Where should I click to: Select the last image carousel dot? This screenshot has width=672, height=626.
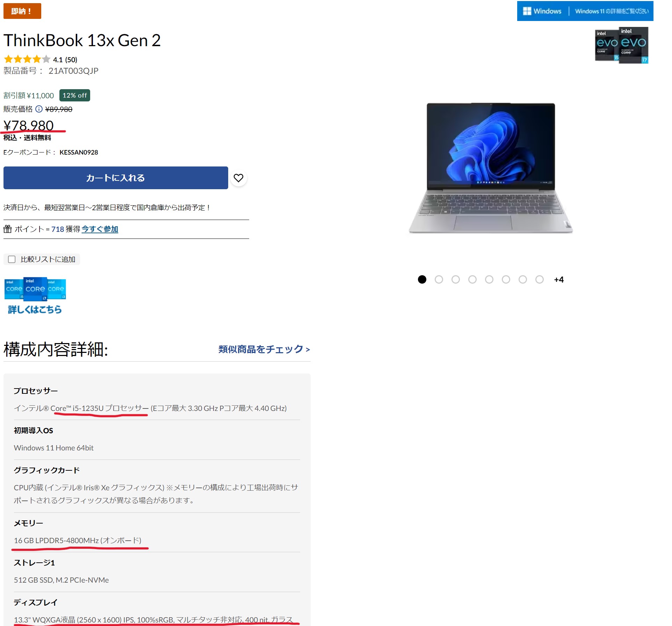[x=540, y=279]
